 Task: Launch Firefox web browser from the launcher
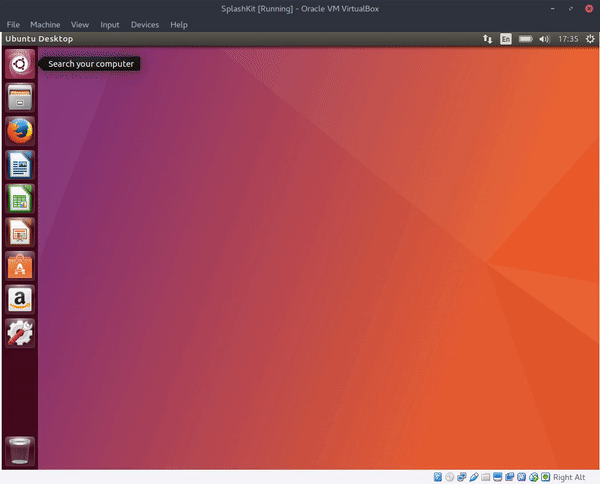click(20, 131)
